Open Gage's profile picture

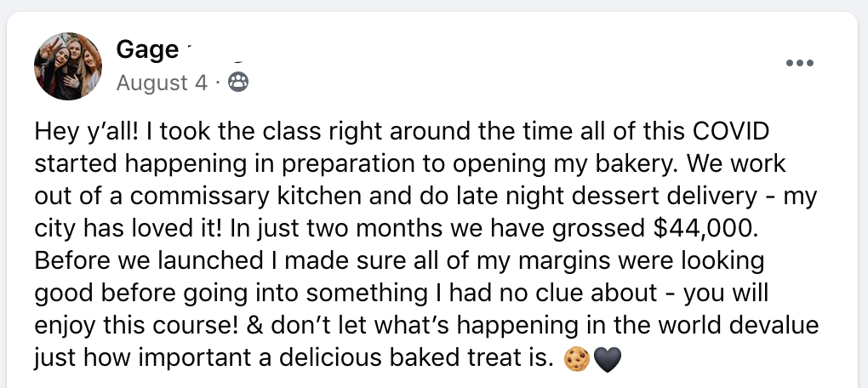tap(67, 66)
